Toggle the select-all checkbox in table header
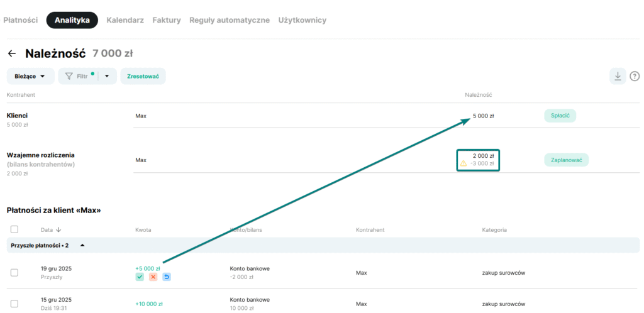 coord(14,229)
